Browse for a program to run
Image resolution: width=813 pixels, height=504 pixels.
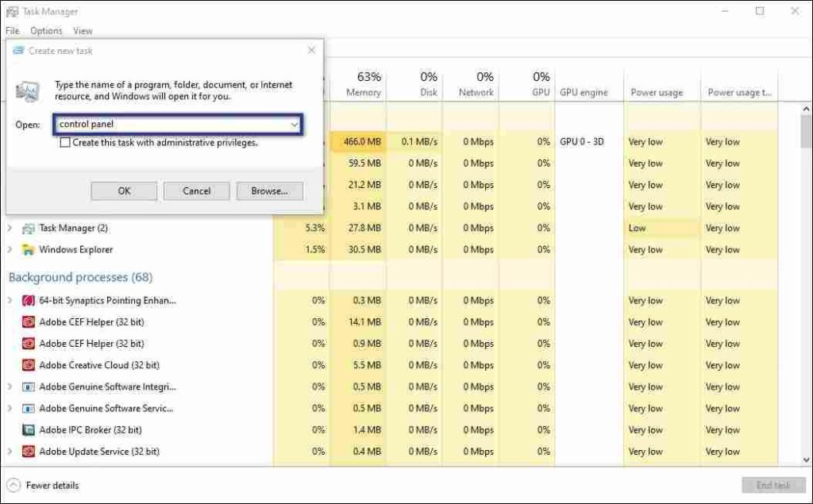(268, 190)
